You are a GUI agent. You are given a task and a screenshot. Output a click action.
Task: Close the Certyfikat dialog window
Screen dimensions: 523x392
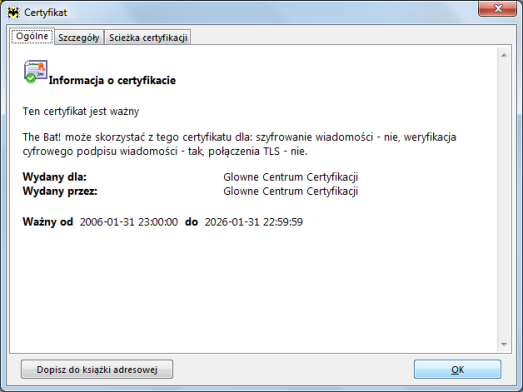click(498, 9)
